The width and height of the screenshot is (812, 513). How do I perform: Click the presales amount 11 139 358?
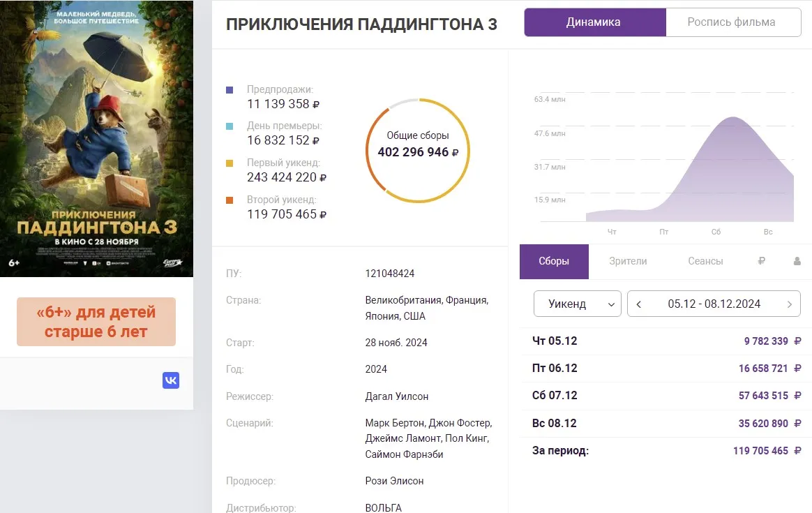click(x=283, y=104)
